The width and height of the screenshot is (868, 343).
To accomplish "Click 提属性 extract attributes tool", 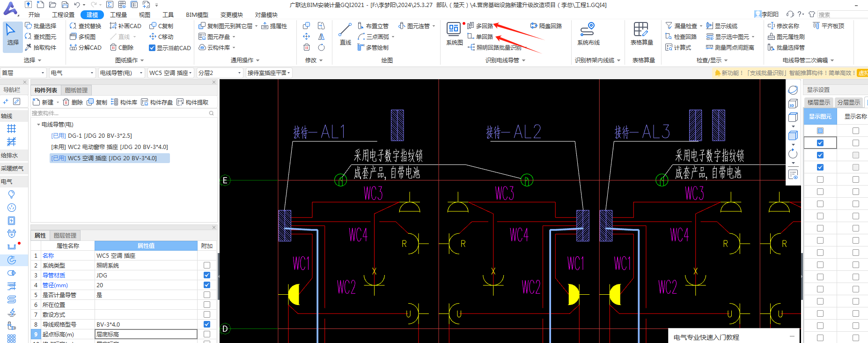I will (274, 26).
